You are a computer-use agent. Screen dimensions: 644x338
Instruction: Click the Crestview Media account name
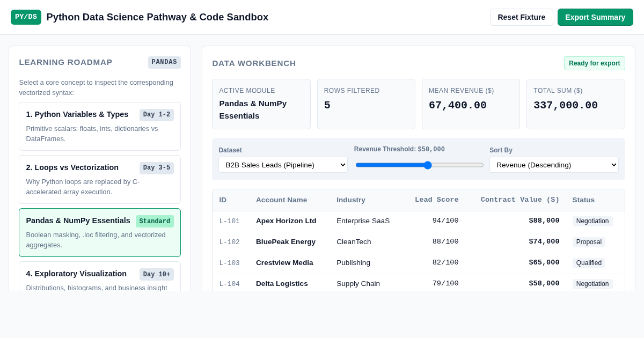[x=284, y=262]
